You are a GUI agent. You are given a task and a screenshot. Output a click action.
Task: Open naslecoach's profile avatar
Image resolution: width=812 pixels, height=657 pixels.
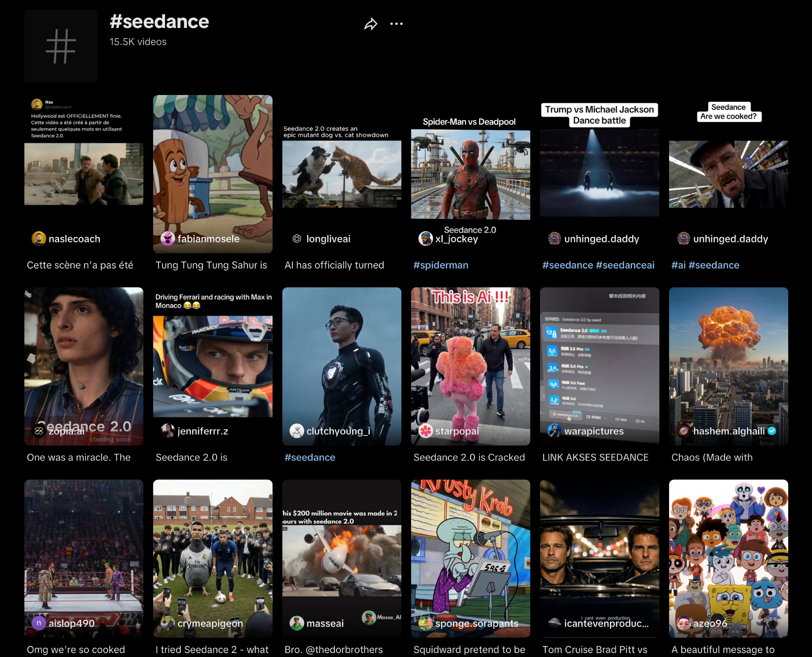click(39, 239)
